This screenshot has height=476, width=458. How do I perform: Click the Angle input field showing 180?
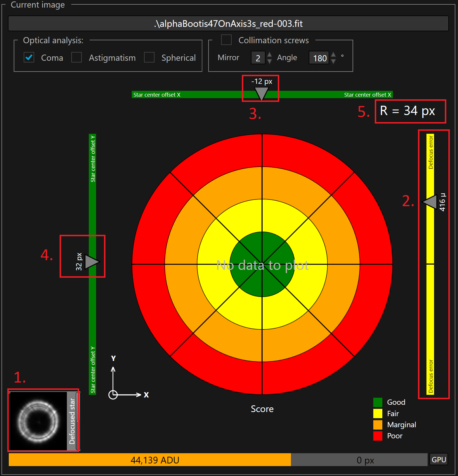[x=319, y=58]
